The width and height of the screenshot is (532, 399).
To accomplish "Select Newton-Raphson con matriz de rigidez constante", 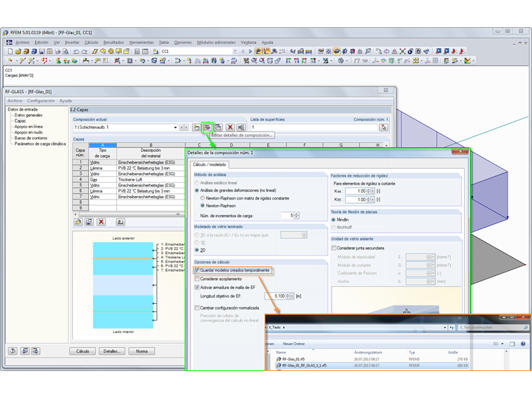I will pyautogui.click(x=202, y=198).
